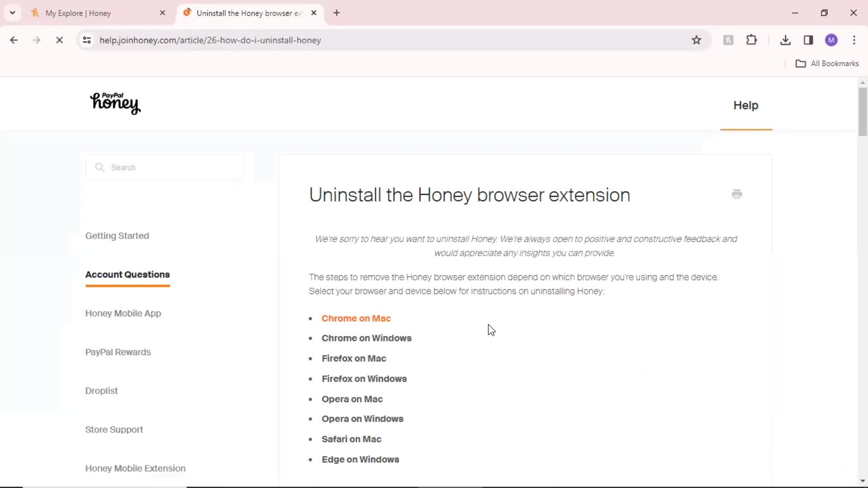Minimize the browser window
Image resolution: width=868 pixels, height=488 pixels.
click(x=795, y=13)
